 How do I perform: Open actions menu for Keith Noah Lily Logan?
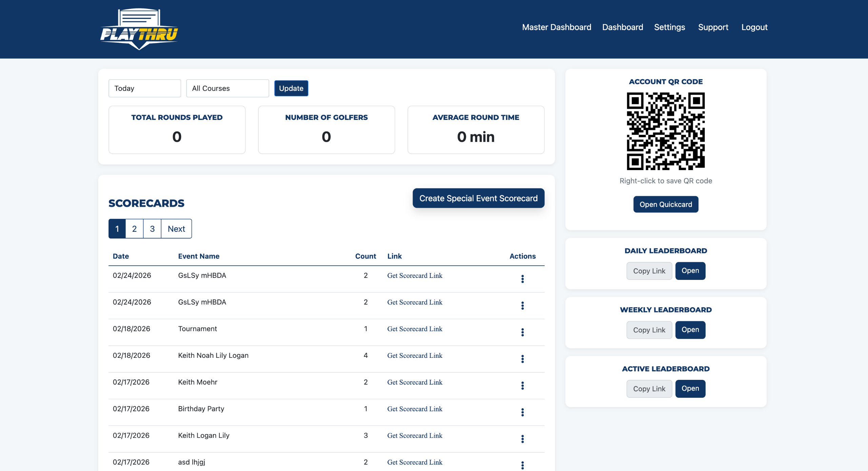pos(522,359)
